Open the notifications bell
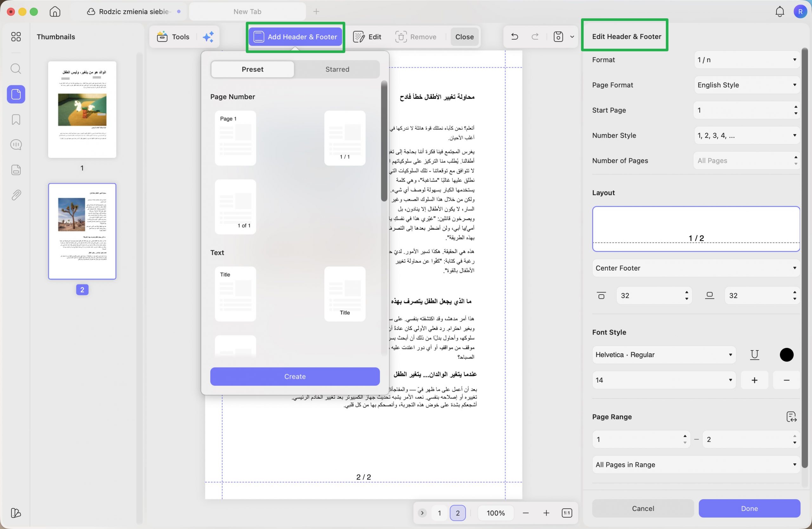This screenshot has width=812, height=529. tap(780, 12)
